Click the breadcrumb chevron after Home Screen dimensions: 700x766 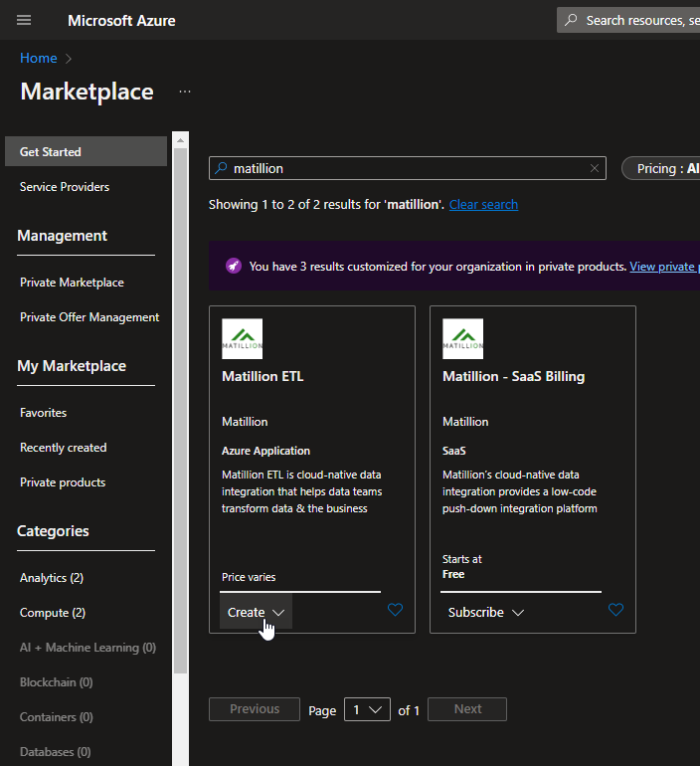pyautogui.click(x=69, y=59)
